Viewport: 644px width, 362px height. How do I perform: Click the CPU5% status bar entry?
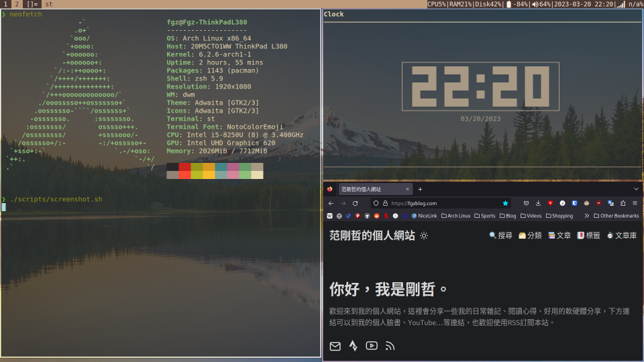point(437,4)
